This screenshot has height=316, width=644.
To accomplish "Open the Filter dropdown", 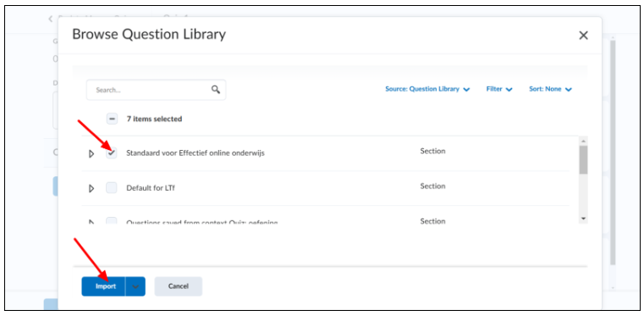I will pyautogui.click(x=499, y=89).
